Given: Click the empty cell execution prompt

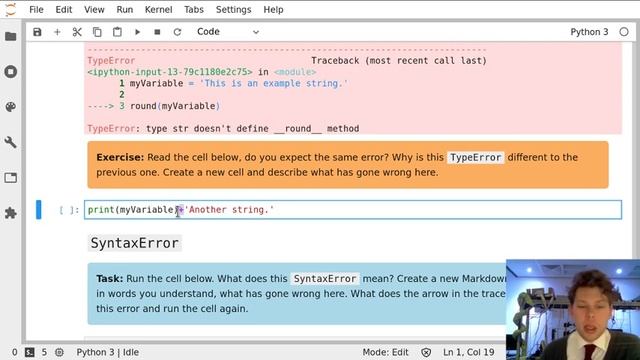Looking at the screenshot, I should click(69, 210).
